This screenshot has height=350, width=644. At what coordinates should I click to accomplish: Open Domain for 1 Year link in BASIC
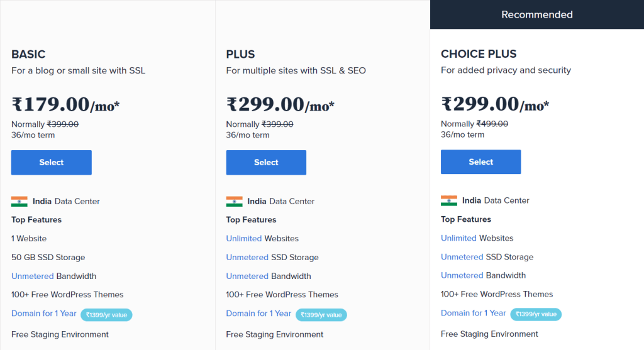pyautogui.click(x=43, y=314)
